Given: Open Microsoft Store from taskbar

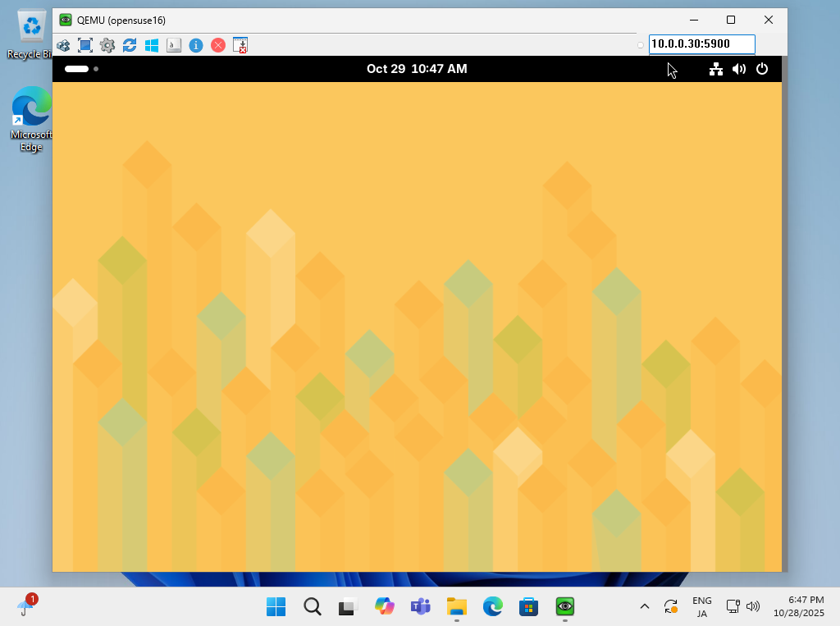Looking at the screenshot, I should [528, 606].
